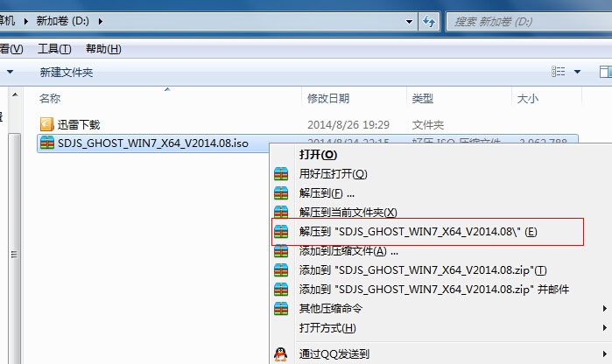Screen dimensions: 612x364
Task: Click the date 2014/8/26 19:29
Action: (x=348, y=125)
